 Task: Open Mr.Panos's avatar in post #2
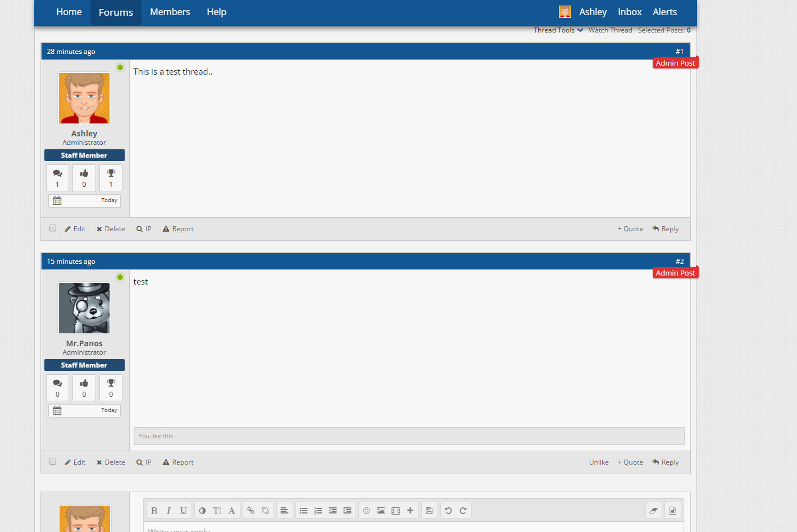click(84, 308)
